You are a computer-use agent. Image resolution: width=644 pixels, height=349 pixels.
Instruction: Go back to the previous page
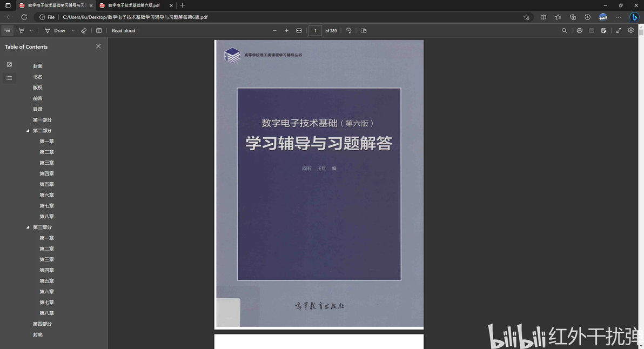9,17
